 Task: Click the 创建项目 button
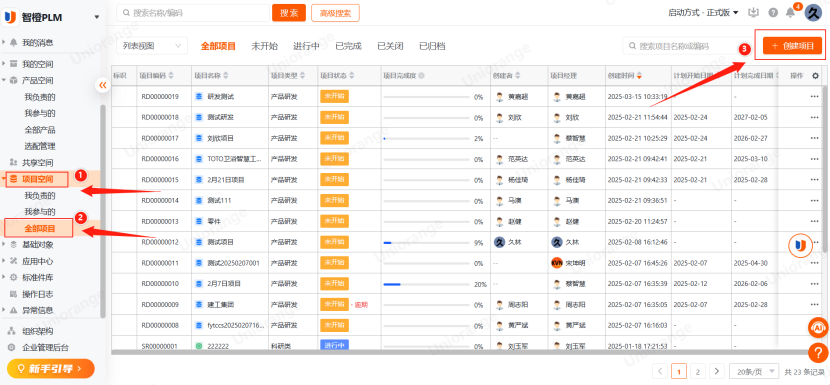[x=792, y=46]
